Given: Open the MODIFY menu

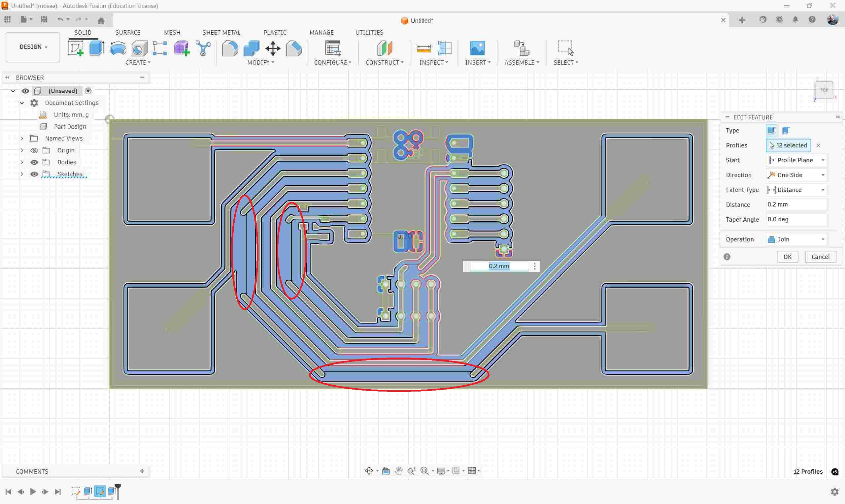Looking at the screenshot, I should click(261, 62).
